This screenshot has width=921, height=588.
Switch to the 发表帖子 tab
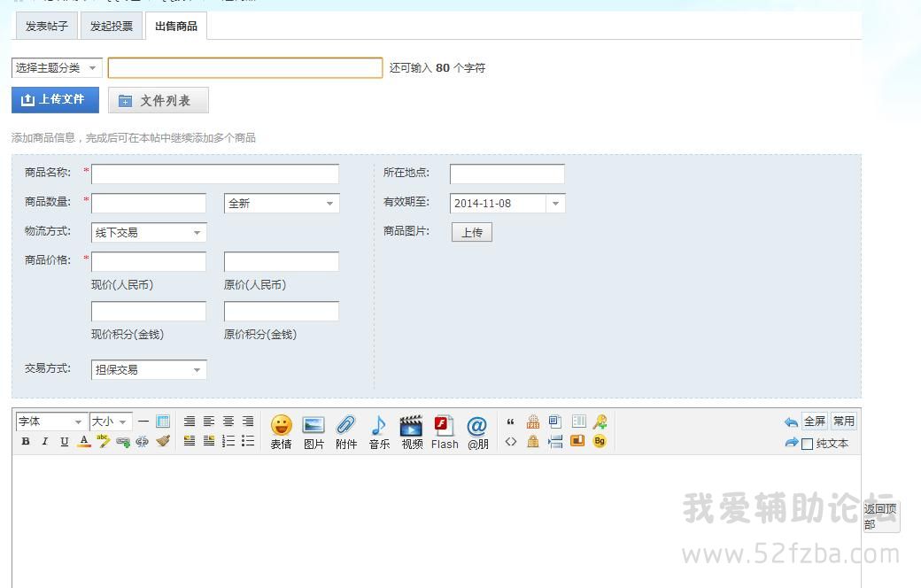47,27
